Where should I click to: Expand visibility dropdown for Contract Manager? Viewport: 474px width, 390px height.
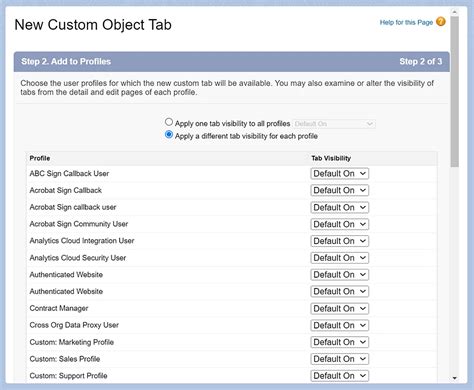coord(339,308)
